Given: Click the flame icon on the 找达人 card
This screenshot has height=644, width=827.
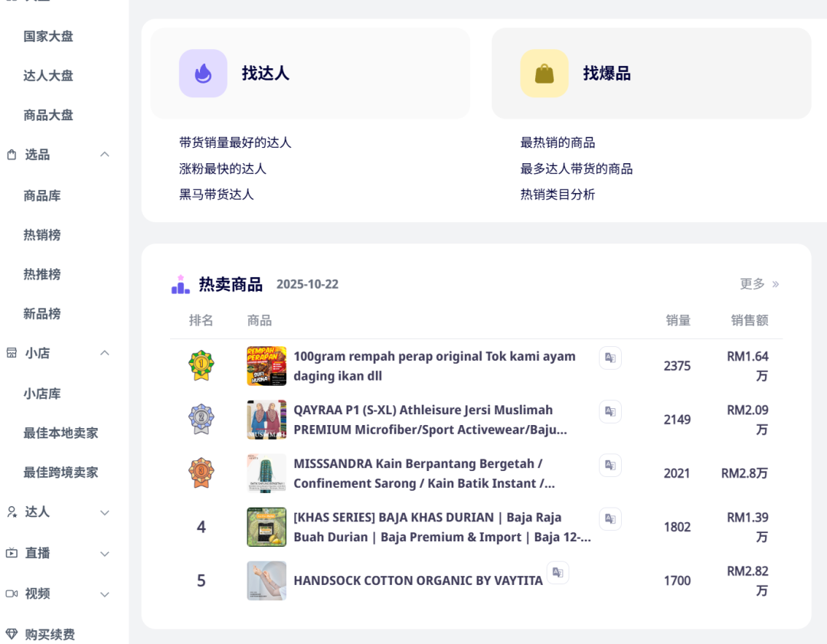Looking at the screenshot, I should [203, 73].
